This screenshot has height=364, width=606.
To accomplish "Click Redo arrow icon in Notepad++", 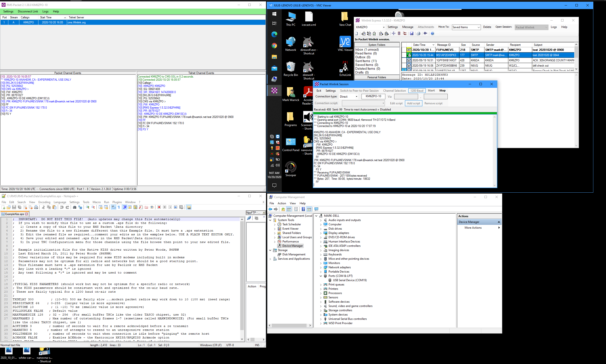I will pyautogui.click(x=67, y=207).
